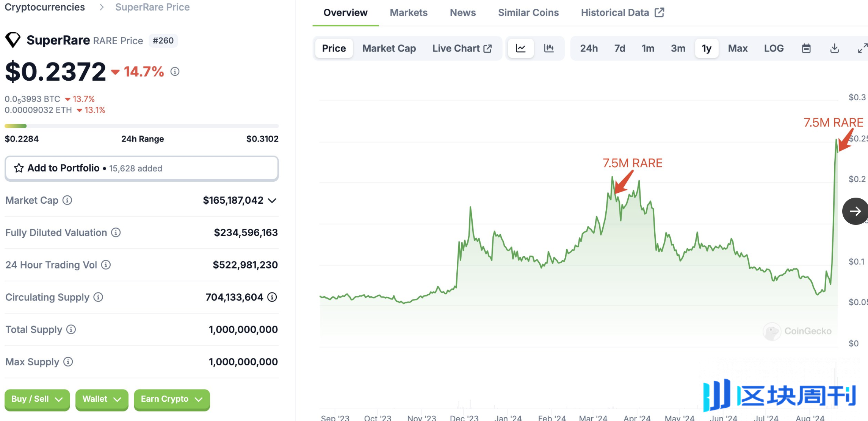Click the SuperRare diamond logo icon
This screenshot has width=868, height=421.
pyautogui.click(x=13, y=40)
